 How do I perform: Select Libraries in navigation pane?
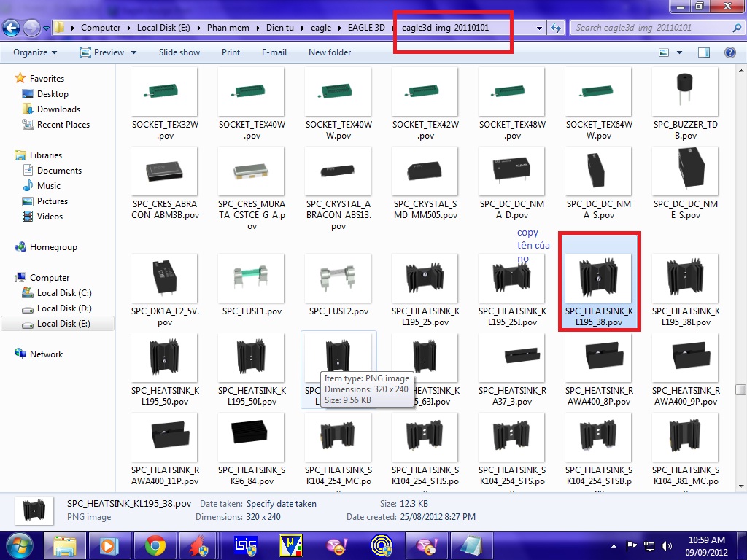click(46, 155)
